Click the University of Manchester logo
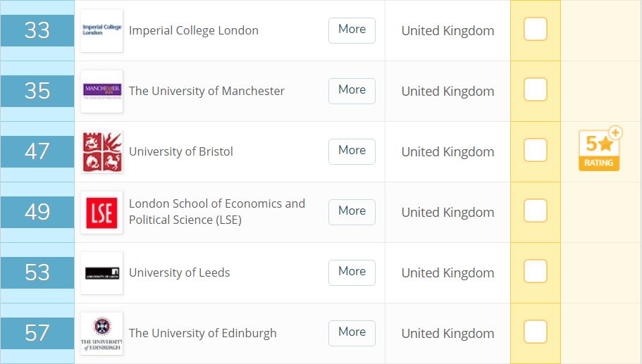 click(x=102, y=91)
